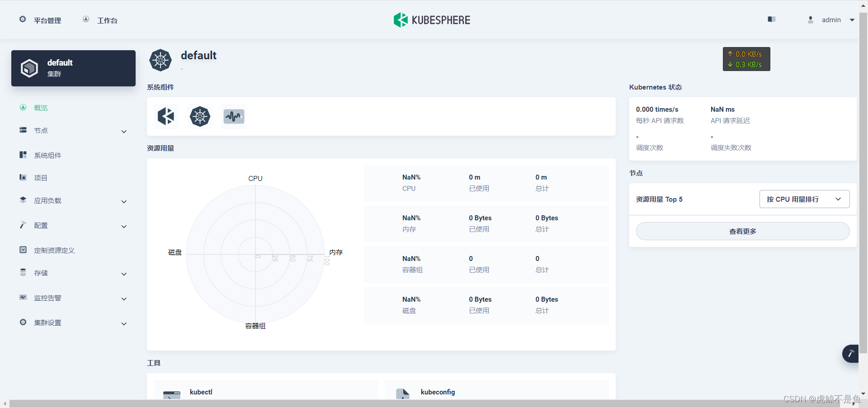Click the 工作台 dashboard icon
The height and width of the screenshot is (408, 868).
coord(86,19)
